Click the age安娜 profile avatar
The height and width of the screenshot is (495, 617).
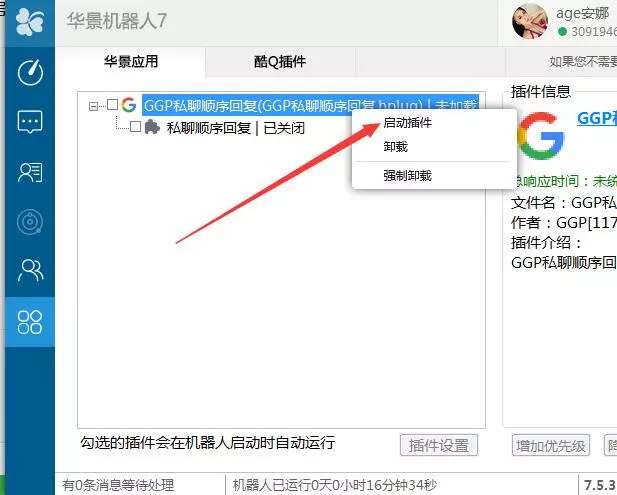pos(530,21)
